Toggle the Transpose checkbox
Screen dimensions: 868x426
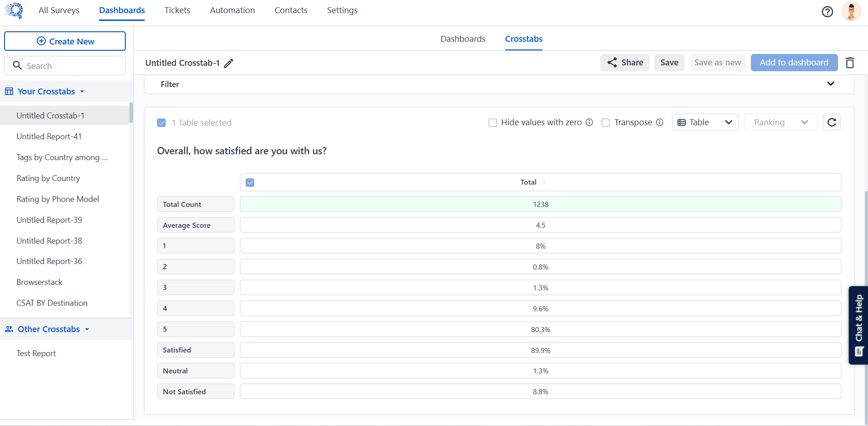click(606, 122)
